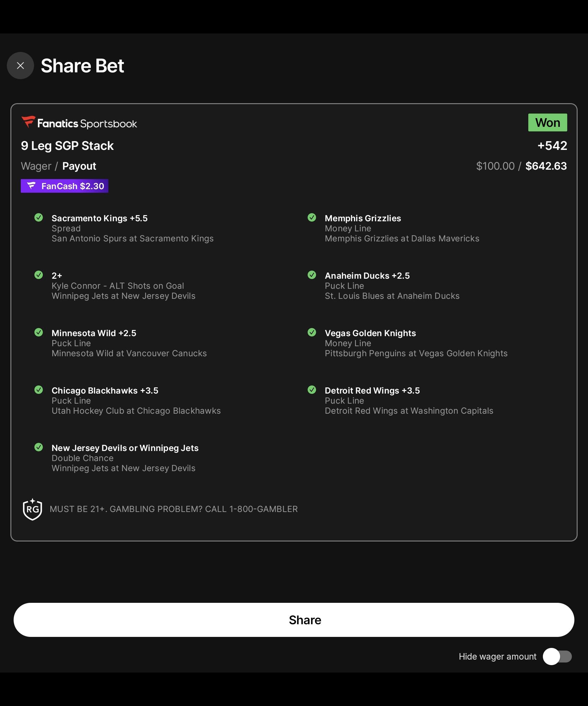
Task: Click checkmark beside Devils or Jets Double Chance
Action: pyautogui.click(x=39, y=447)
